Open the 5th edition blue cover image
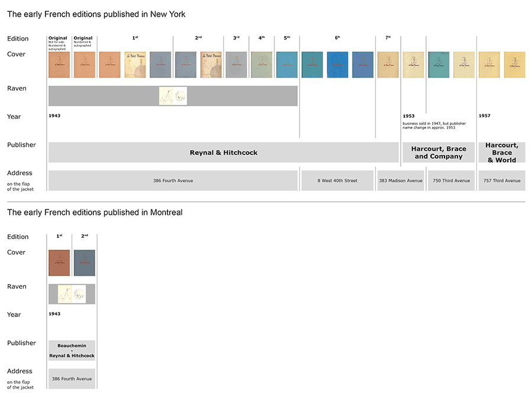 [x=287, y=64]
